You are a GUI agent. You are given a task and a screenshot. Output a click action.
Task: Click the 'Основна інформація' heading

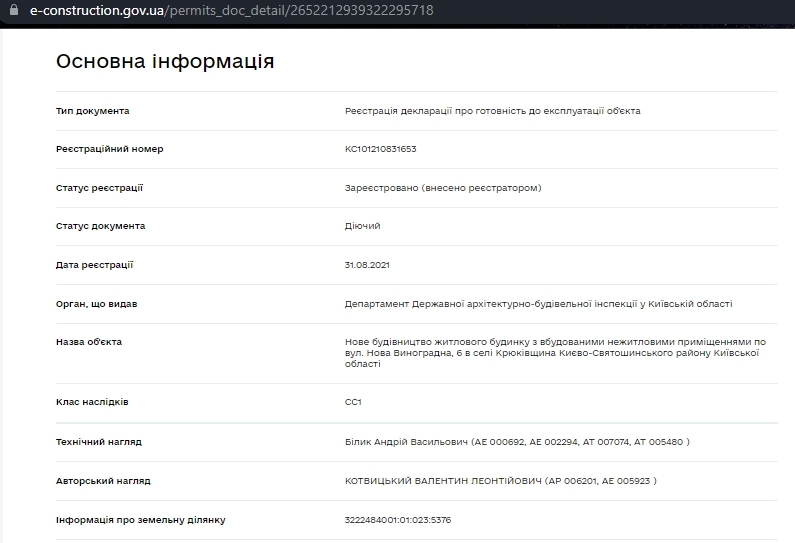165,61
